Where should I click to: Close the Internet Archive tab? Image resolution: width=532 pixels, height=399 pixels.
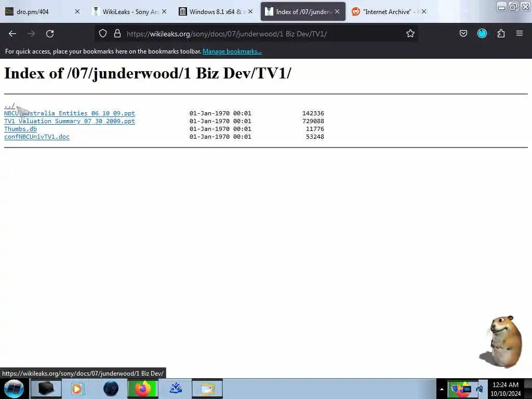pyautogui.click(x=424, y=11)
